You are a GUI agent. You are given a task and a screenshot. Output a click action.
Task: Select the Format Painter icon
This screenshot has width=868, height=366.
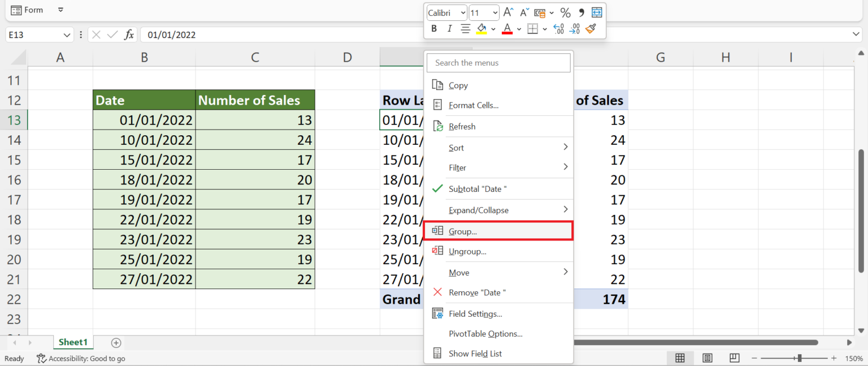tap(592, 28)
